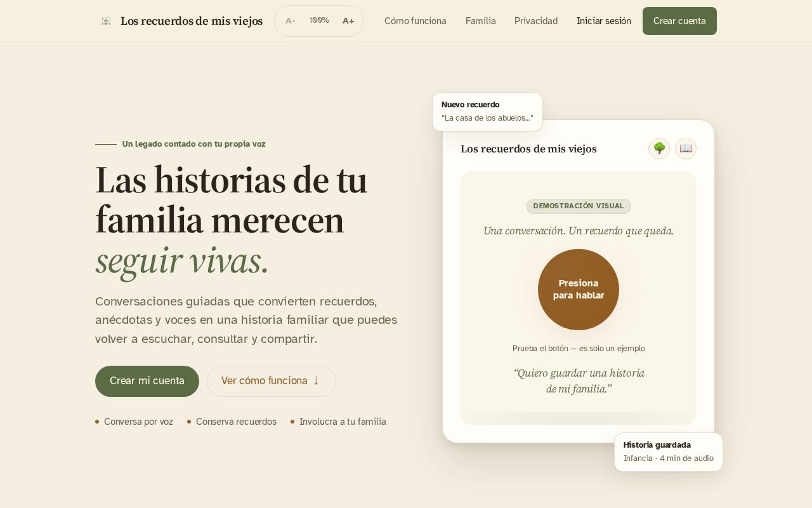
Task: Open the Privacidad nav link
Action: pyautogui.click(x=536, y=21)
